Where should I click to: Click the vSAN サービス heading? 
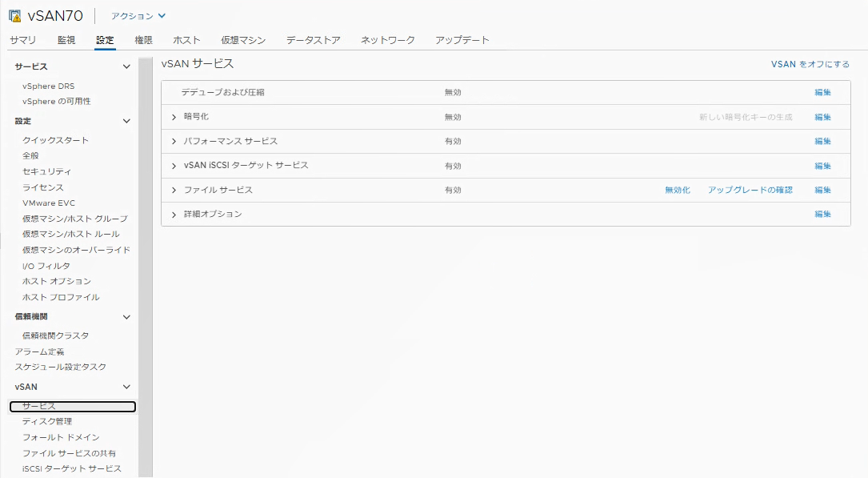click(x=198, y=64)
